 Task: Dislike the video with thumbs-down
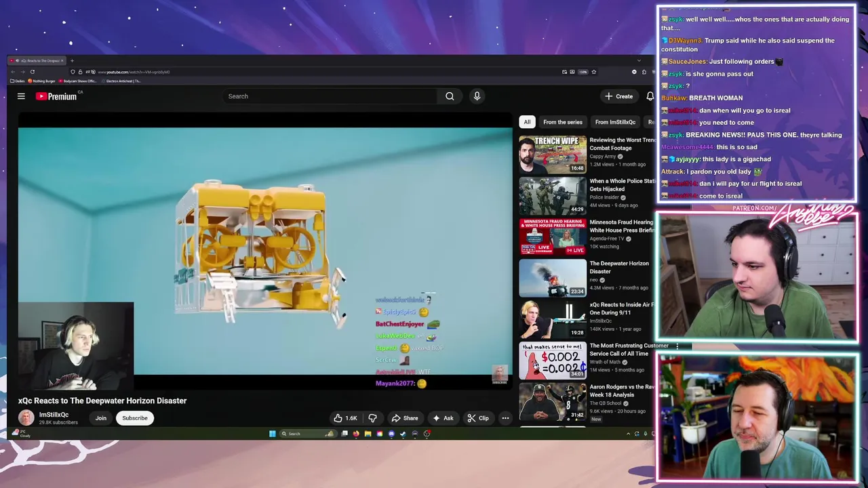pyautogui.click(x=372, y=418)
